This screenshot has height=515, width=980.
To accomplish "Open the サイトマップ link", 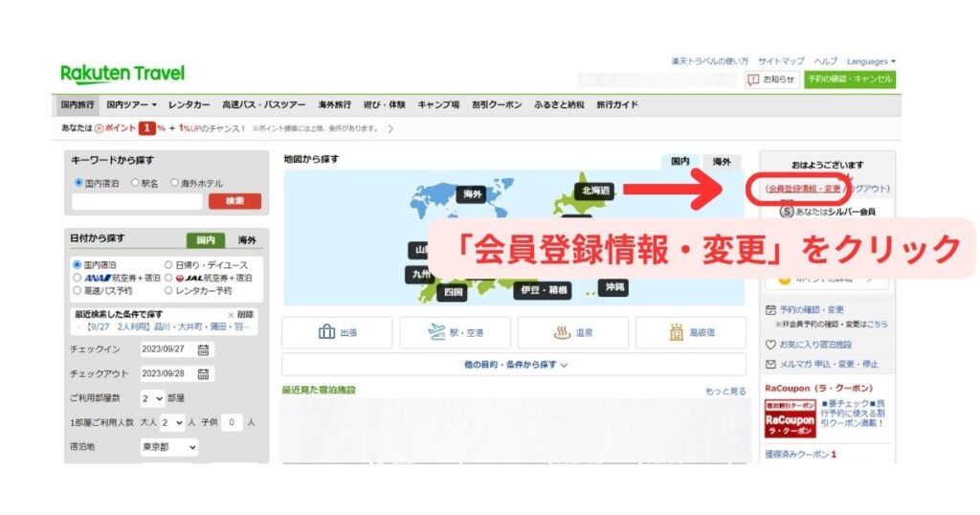I will (781, 61).
